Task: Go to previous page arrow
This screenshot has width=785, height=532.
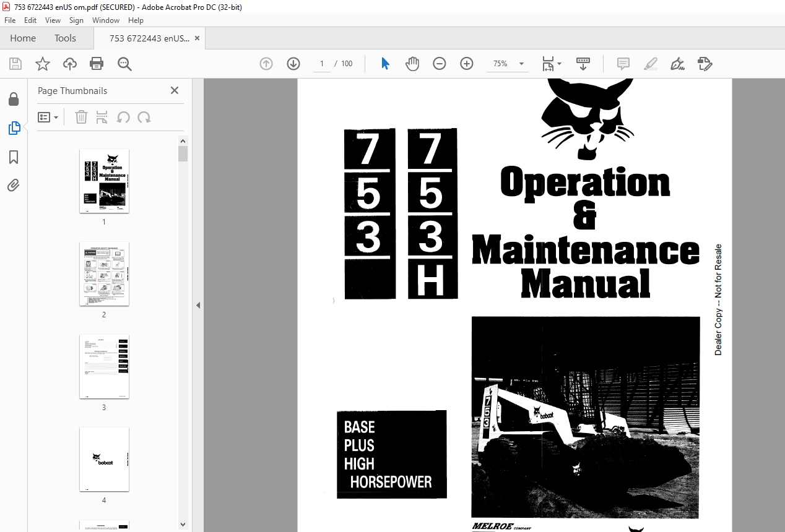Action: click(x=266, y=64)
